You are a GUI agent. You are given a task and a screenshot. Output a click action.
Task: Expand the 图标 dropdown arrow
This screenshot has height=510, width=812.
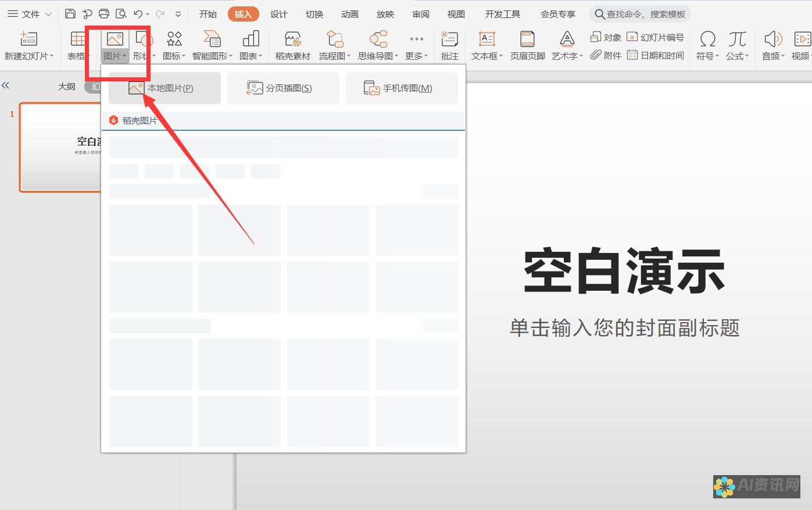(x=184, y=56)
